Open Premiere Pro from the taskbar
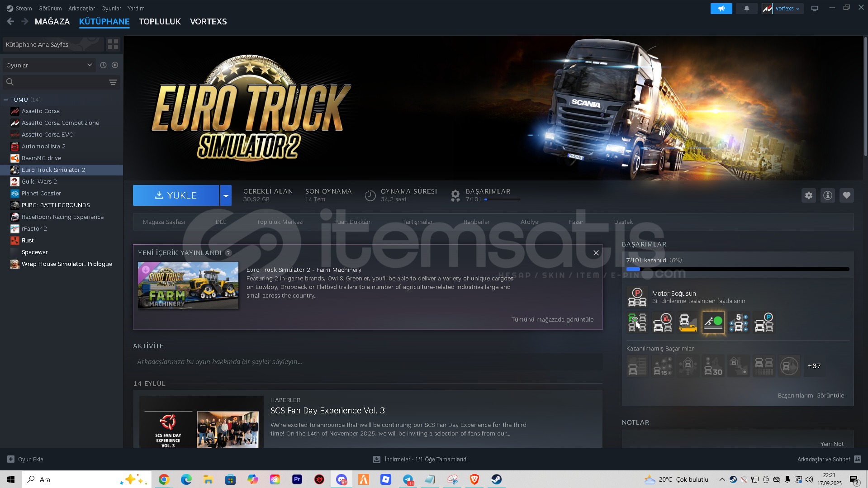868x488 pixels. click(297, 479)
